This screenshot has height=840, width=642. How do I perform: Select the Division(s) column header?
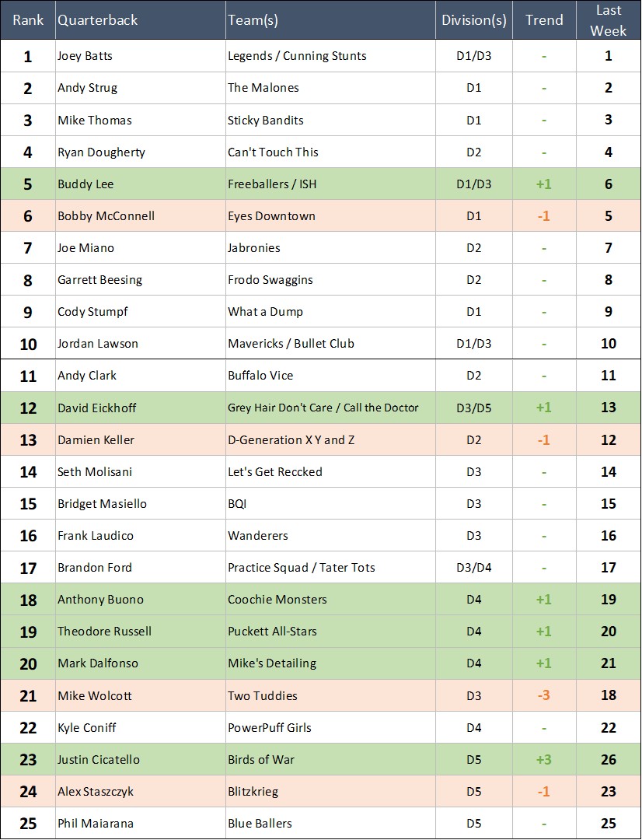pos(474,19)
